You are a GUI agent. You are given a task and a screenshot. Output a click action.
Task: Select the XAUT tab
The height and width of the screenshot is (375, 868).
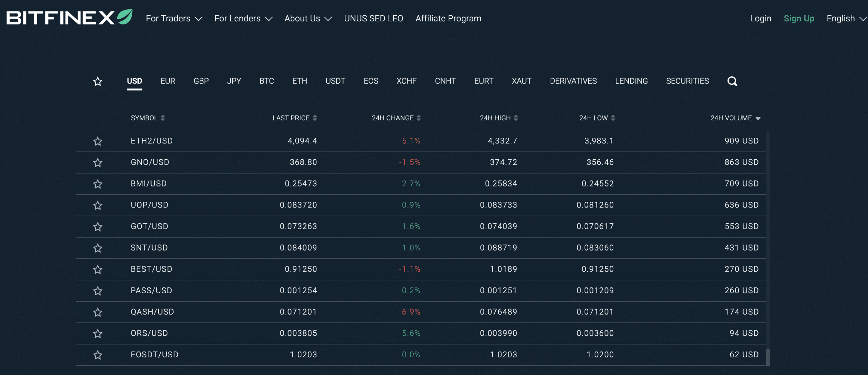point(521,81)
